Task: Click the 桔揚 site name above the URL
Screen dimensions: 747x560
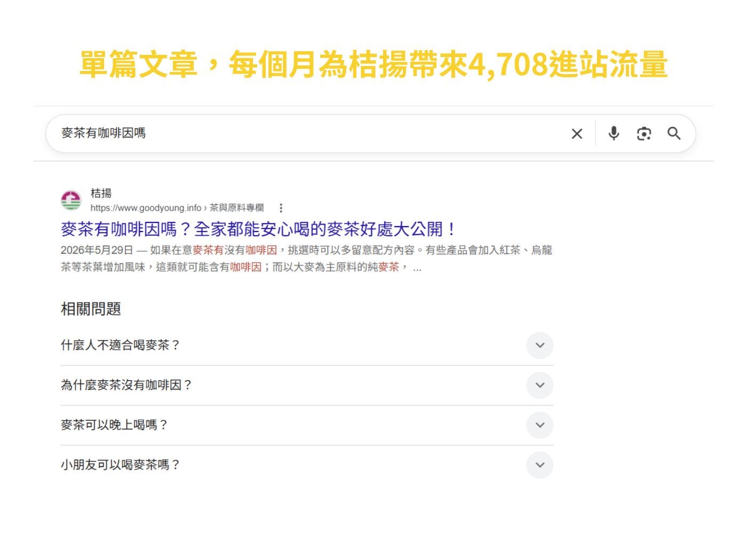Action: (101, 193)
